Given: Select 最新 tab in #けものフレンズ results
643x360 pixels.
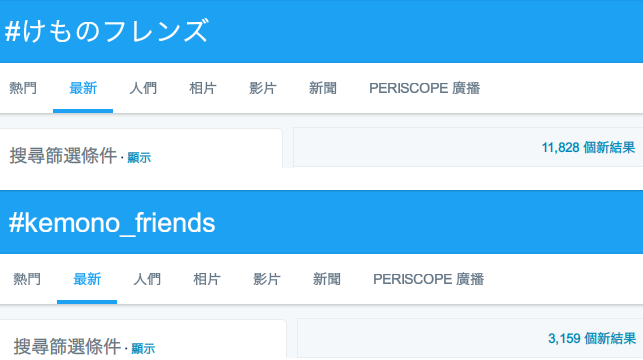Looking at the screenshot, I should (83, 88).
